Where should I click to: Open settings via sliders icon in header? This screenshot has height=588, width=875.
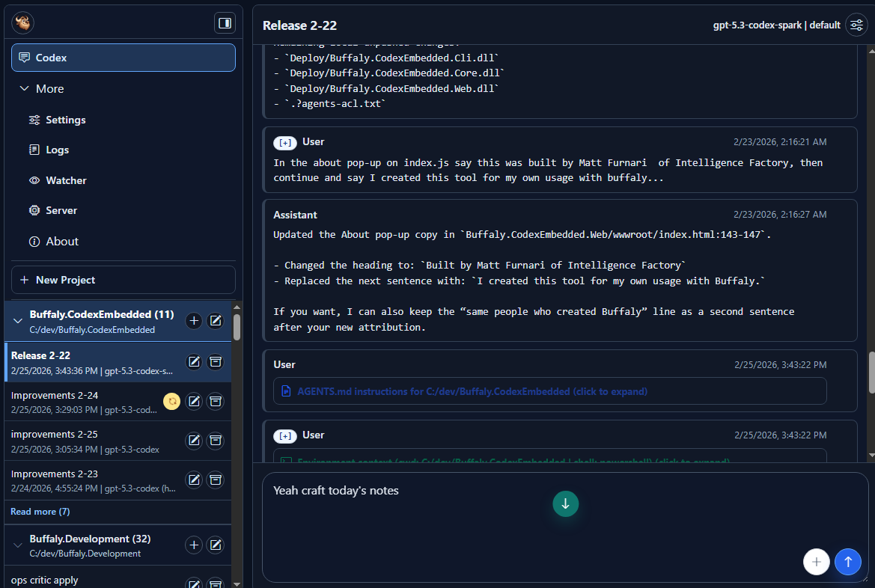[x=856, y=25]
